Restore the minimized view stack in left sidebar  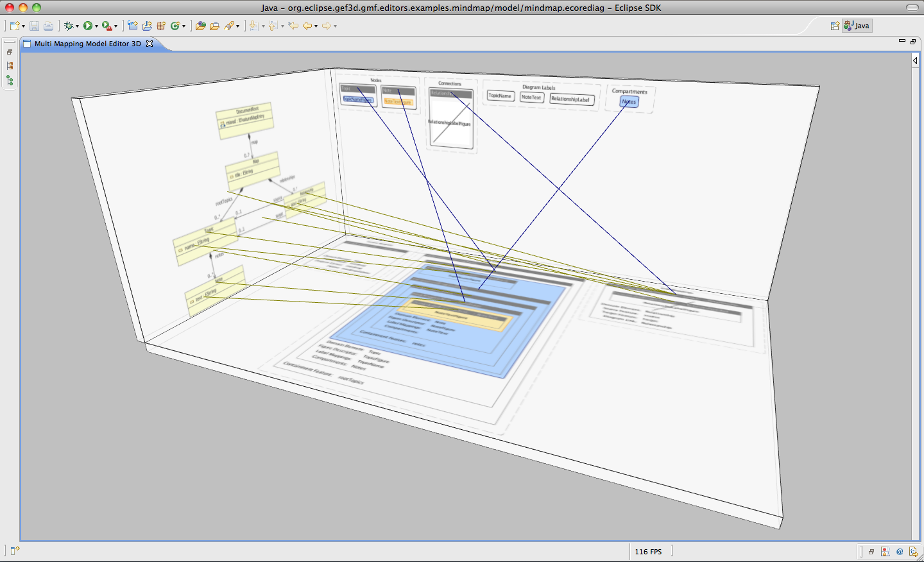point(10,52)
